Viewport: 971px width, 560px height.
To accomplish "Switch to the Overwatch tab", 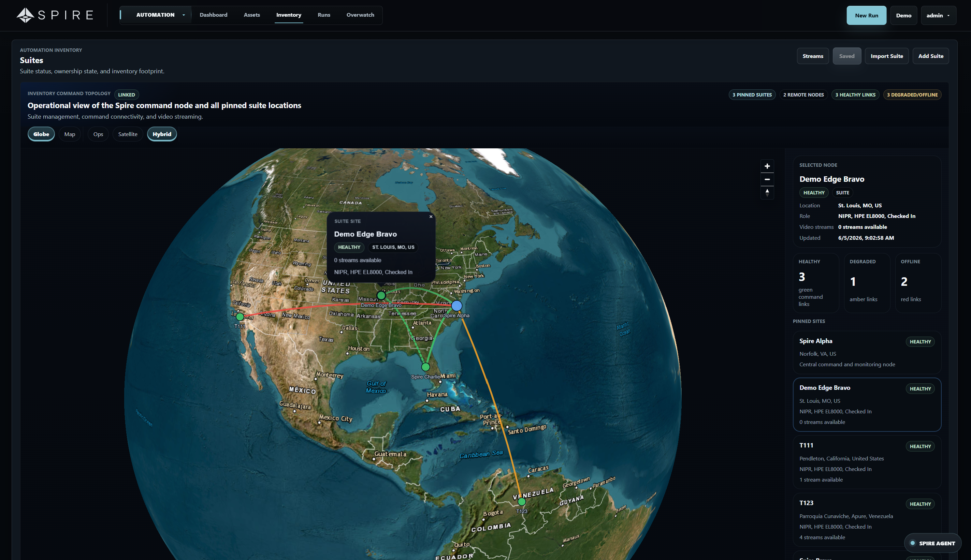I will (360, 15).
